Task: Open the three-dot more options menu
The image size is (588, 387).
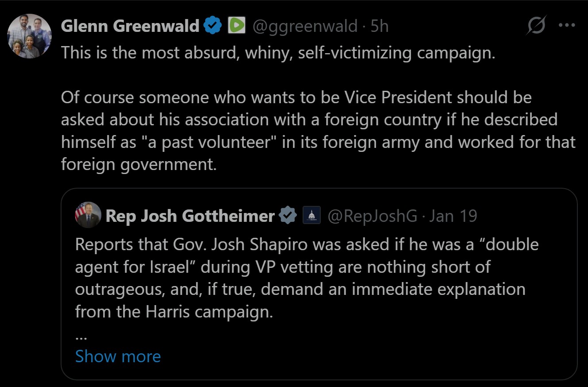Action: tap(567, 25)
